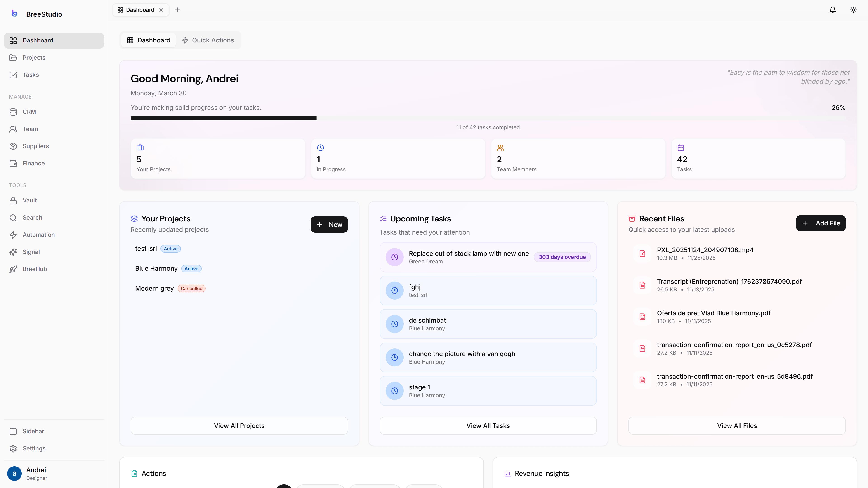Upload with the Add File button
The image size is (868, 488).
point(821,223)
